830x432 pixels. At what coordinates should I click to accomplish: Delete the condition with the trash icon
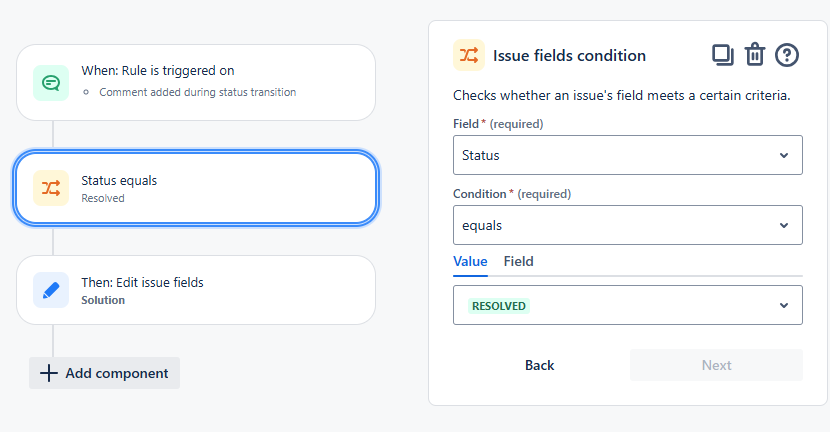[755, 55]
